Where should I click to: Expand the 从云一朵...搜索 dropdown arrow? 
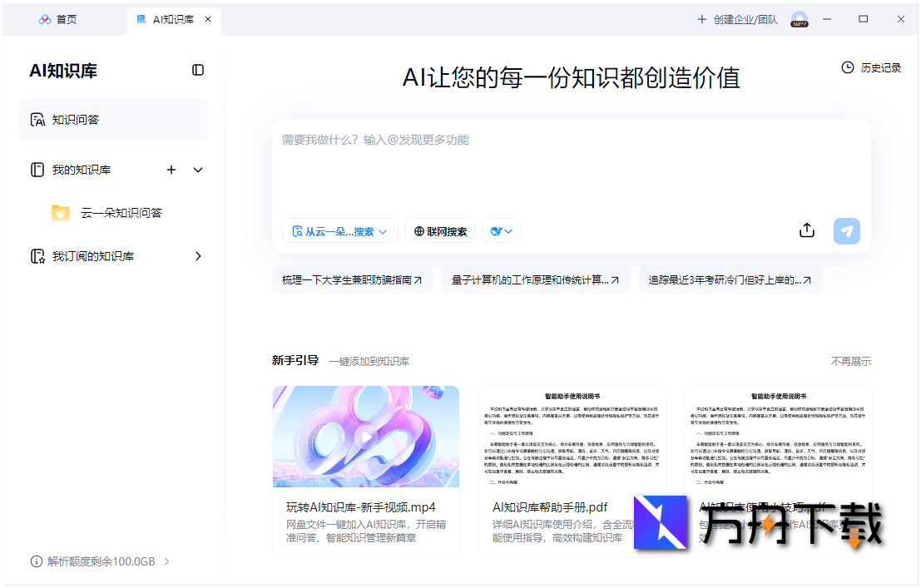click(x=384, y=230)
